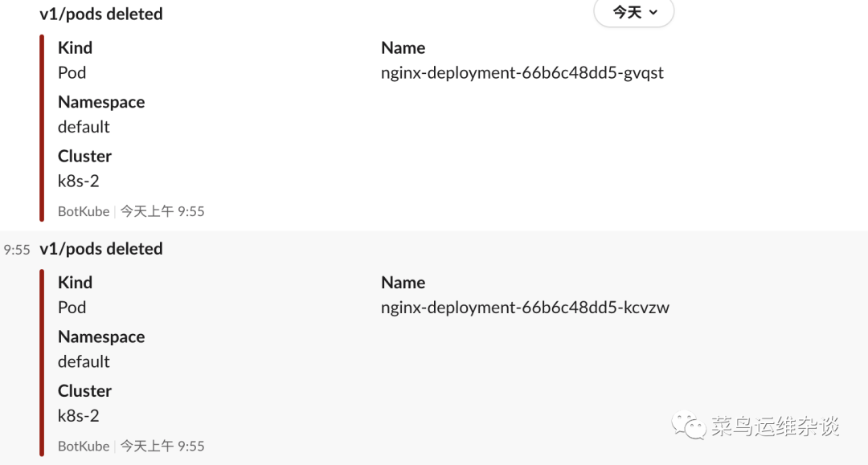868x465 pixels.
Task: Click 今天上午 9:55 footer of second message
Action: click(162, 447)
